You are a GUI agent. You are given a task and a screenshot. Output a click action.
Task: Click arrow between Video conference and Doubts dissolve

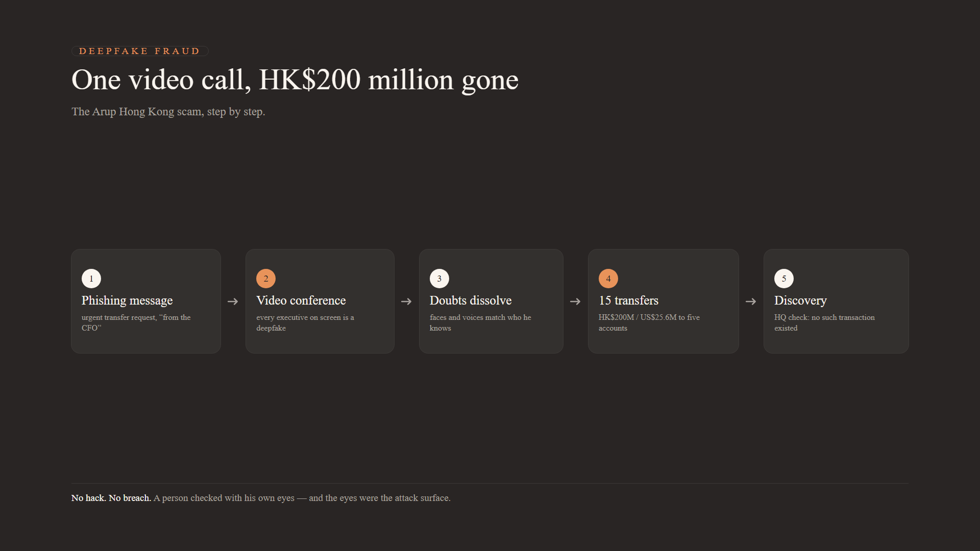click(406, 302)
